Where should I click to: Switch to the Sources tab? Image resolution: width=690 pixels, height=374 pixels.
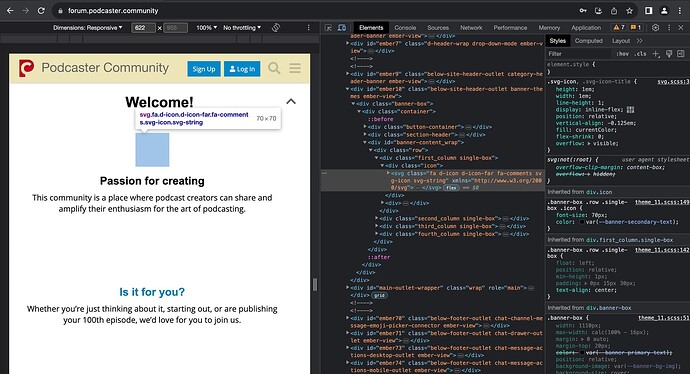[438, 27]
